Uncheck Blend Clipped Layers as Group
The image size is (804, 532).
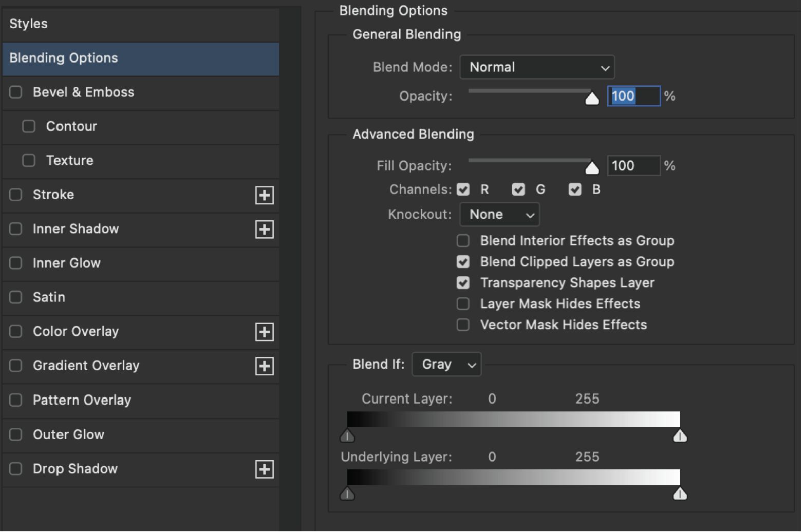point(463,262)
